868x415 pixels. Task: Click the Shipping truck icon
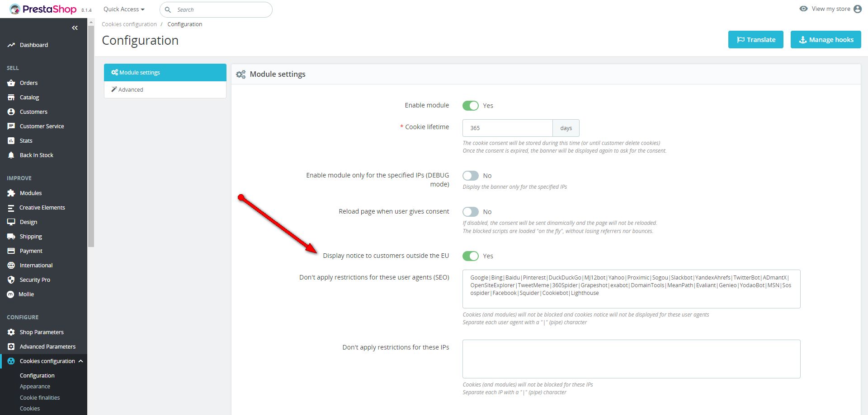tap(11, 237)
